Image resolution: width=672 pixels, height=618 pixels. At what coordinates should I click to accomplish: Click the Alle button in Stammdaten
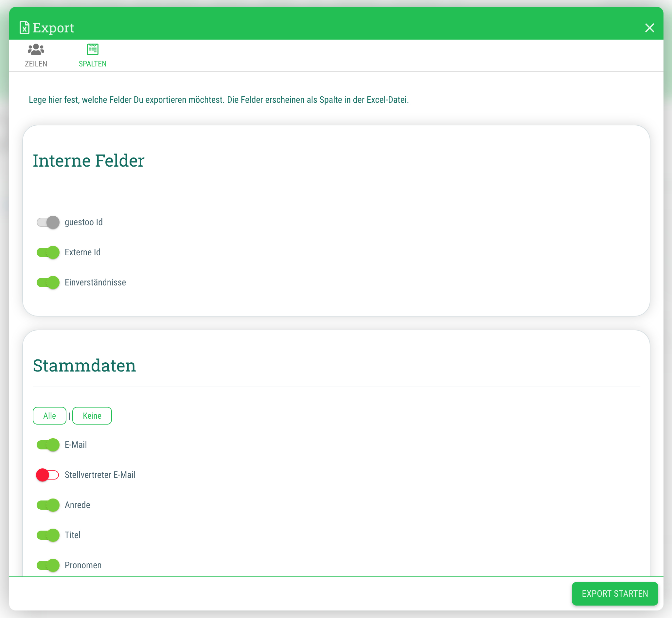[49, 416]
